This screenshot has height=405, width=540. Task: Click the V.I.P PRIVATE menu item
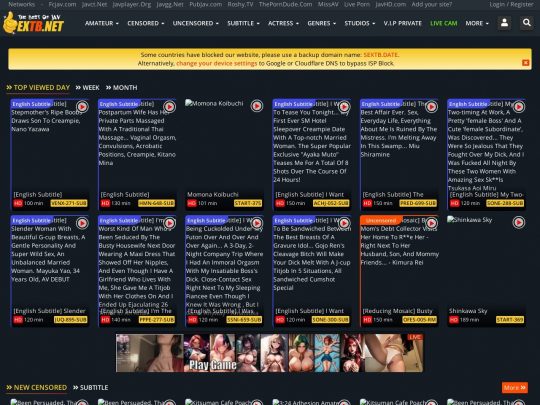[x=403, y=23]
